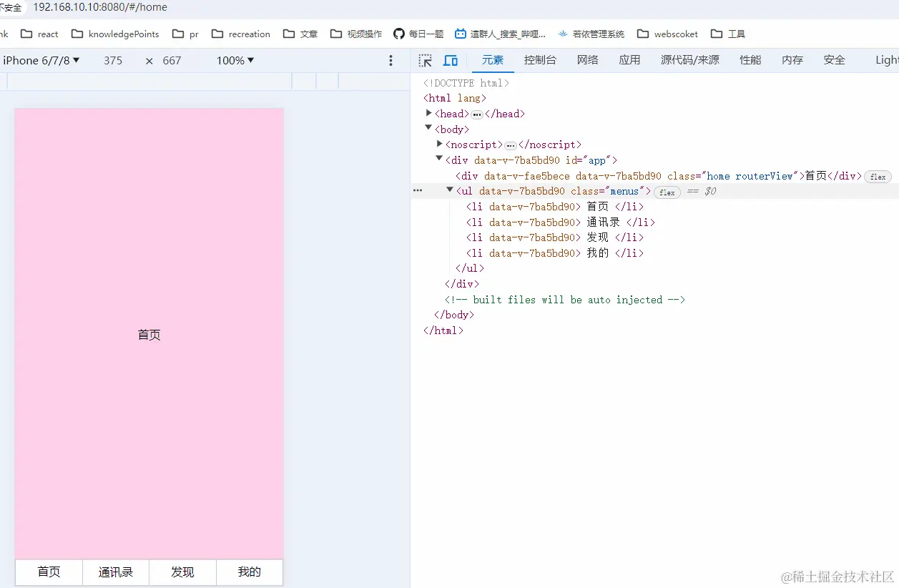The image size is (899, 588).
Task: Select the built files comment row
Action: click(565, 300)
